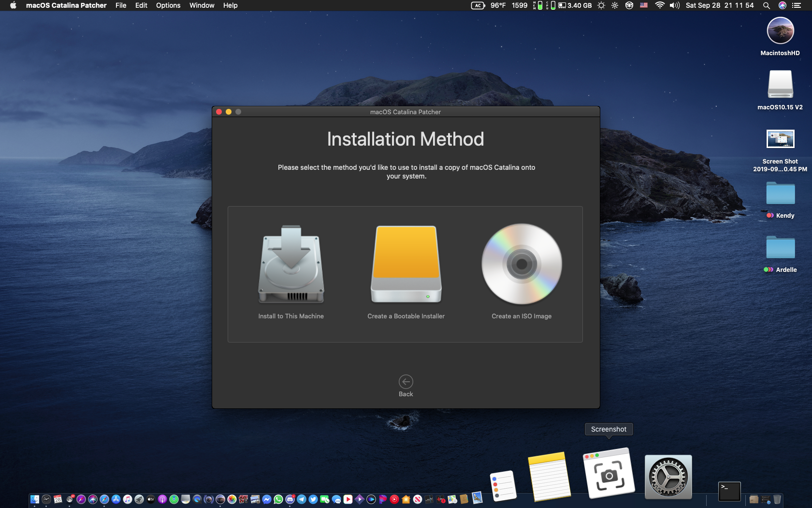
Task: Pick the Create an ISO Image disc
Action: (x=522, y=264)
